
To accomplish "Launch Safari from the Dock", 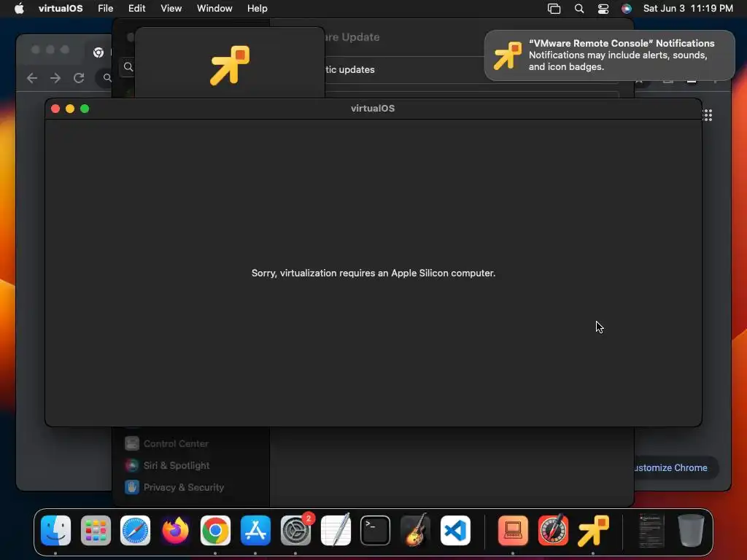I will (x=135, y=530).
